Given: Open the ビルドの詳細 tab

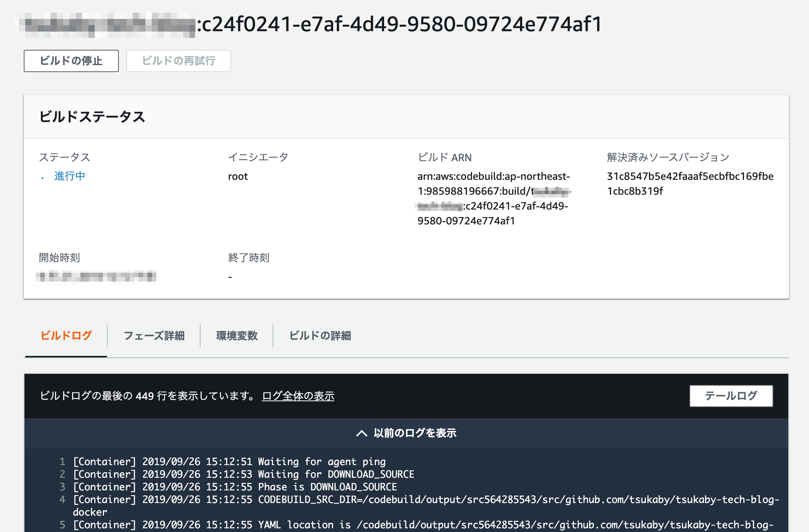Looking at the screenshot, I should tap(320, 335).
